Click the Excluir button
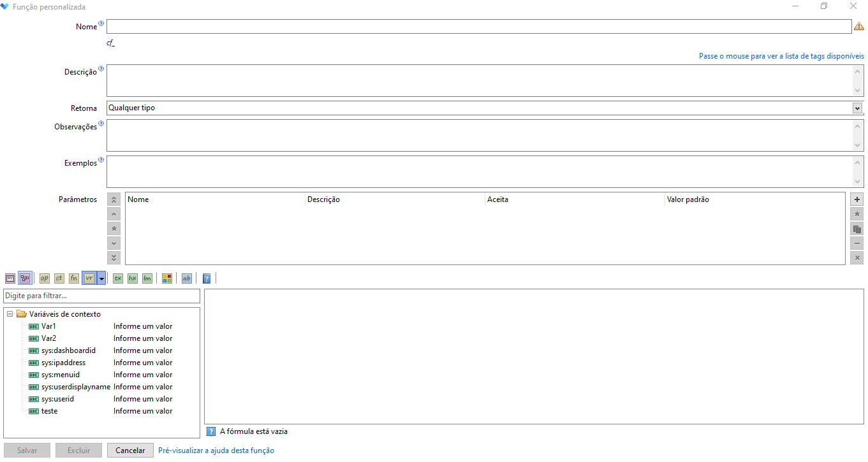Image resolution: width=868 pixels, height=462 pixels. tap(79, 451)
